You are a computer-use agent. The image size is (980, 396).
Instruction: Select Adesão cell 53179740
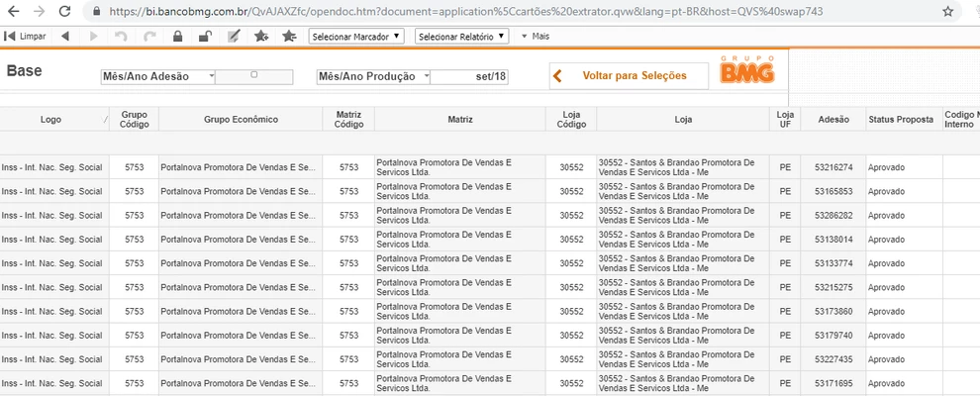pyautogui.click(x=833, y=336)
